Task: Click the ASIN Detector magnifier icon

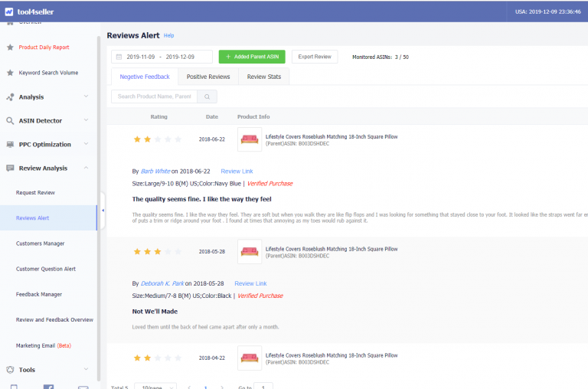Action: [10, 121]
